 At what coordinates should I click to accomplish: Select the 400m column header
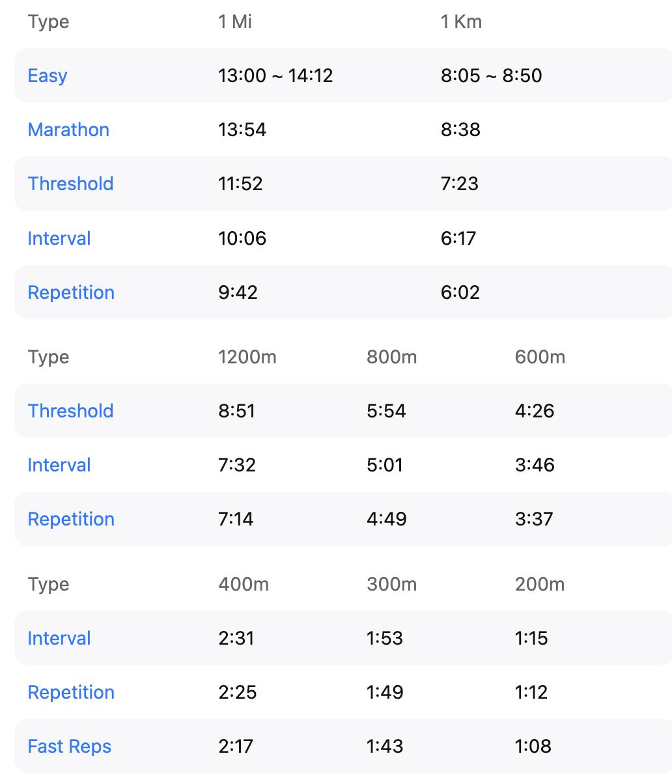[244, 584]
